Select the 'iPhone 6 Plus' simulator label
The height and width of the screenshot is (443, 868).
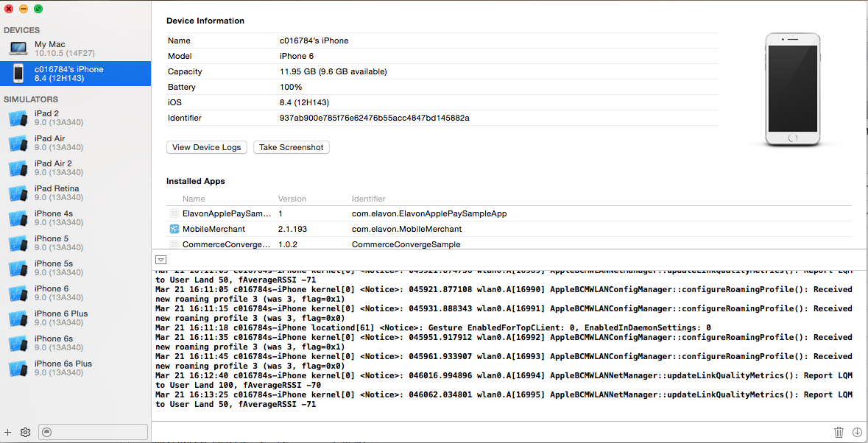click(x=61, y=313)
